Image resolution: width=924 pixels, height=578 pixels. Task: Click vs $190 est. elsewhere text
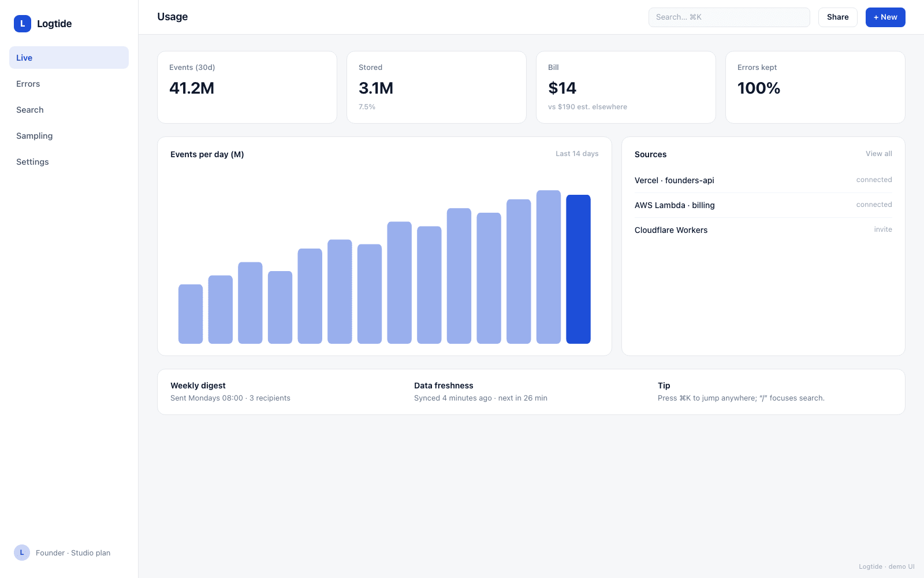coord(587,107)
